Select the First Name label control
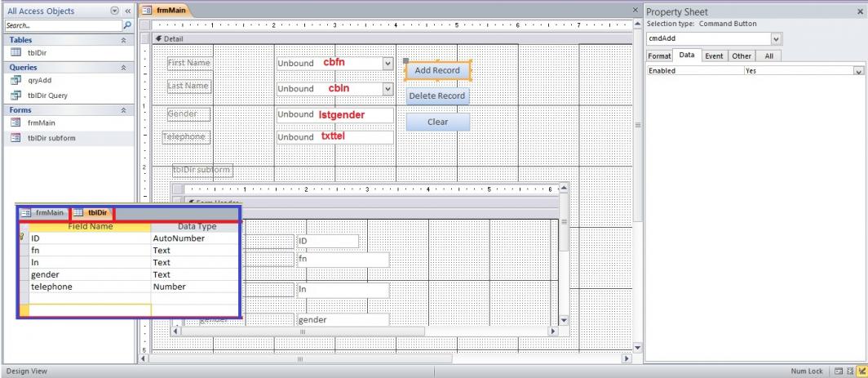The width and height of the screenshot is (868, 378). click(x=189, y=63)
